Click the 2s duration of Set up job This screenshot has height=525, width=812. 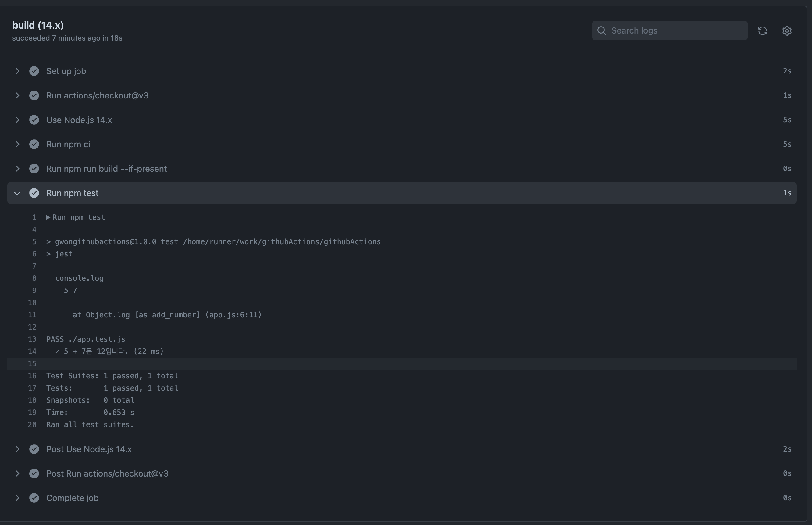(787, 71)
